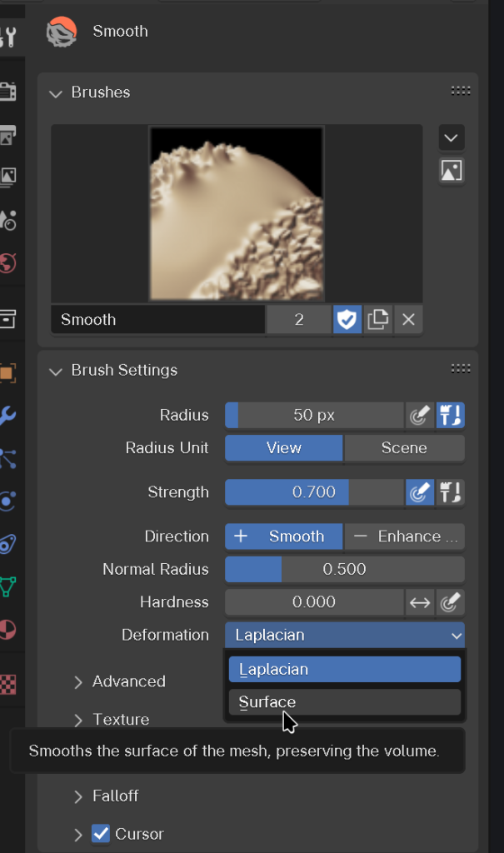Toggle pressure sensitivity for Strength
This screenshot has height=853, width=504.
pyautogui.click(x=420, y=492)
